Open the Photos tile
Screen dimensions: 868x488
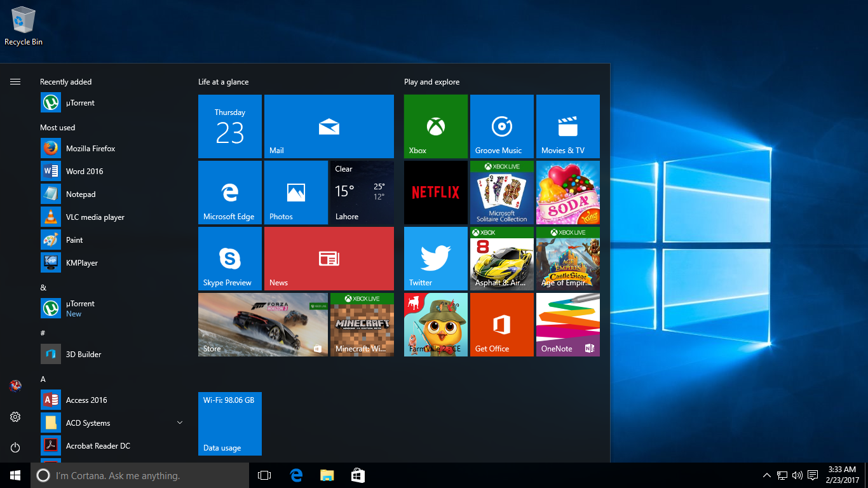click(x=296, y=193)
